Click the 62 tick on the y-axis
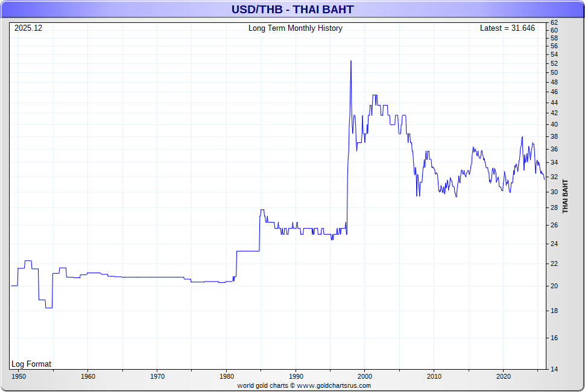Image resolution: width=585 pixels, height=392 pixels. [x=554, y=23]
